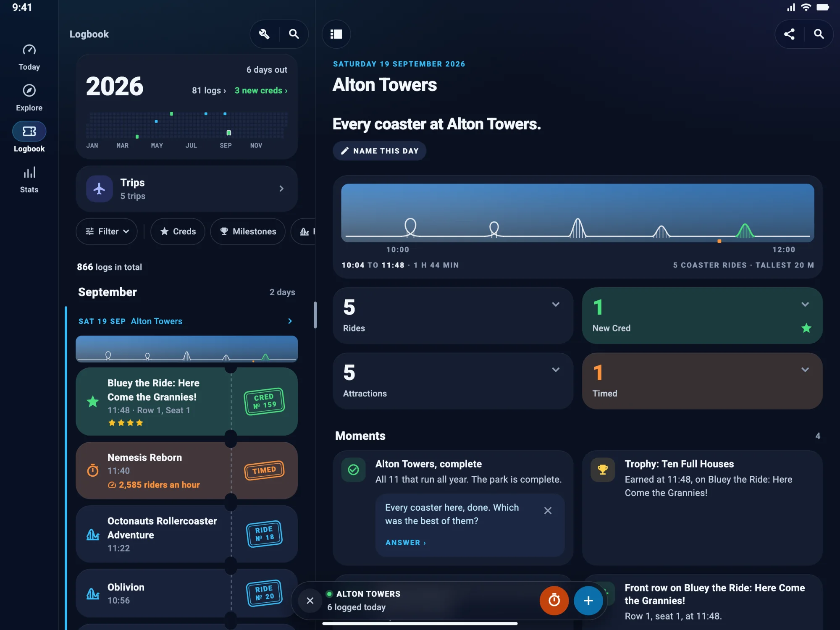Click the green coaster hill on timeline
The height and width of the screenshot is (630, 840).
pyautogui.click(x=745, y=230)
